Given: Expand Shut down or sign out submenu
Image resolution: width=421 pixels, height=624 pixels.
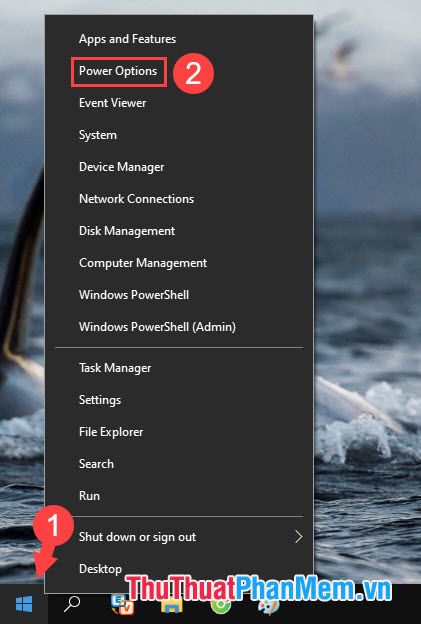Looking at the screenshot, I should tap(179, 537).
